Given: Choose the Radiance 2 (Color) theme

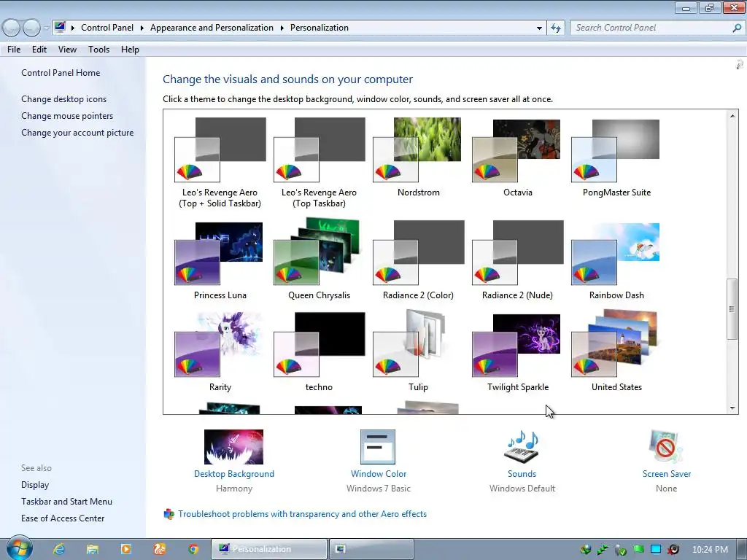Looking at the screenshot, I should coord(418,260).
